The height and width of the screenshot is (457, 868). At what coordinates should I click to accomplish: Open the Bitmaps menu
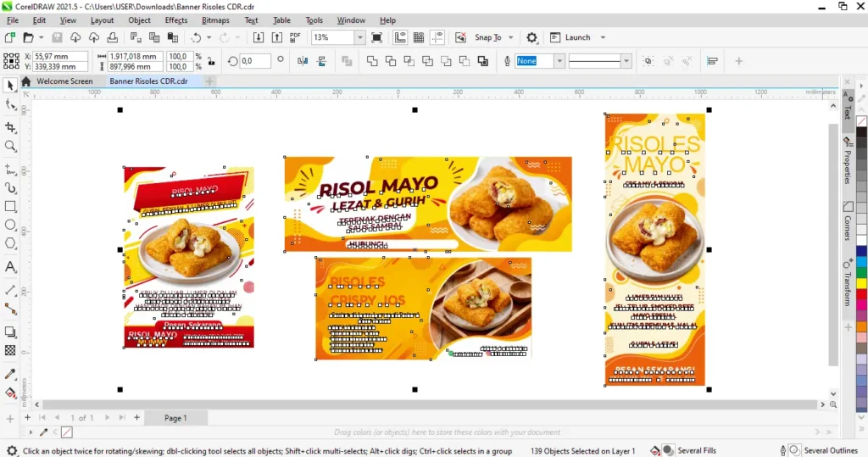pos(215,20)
